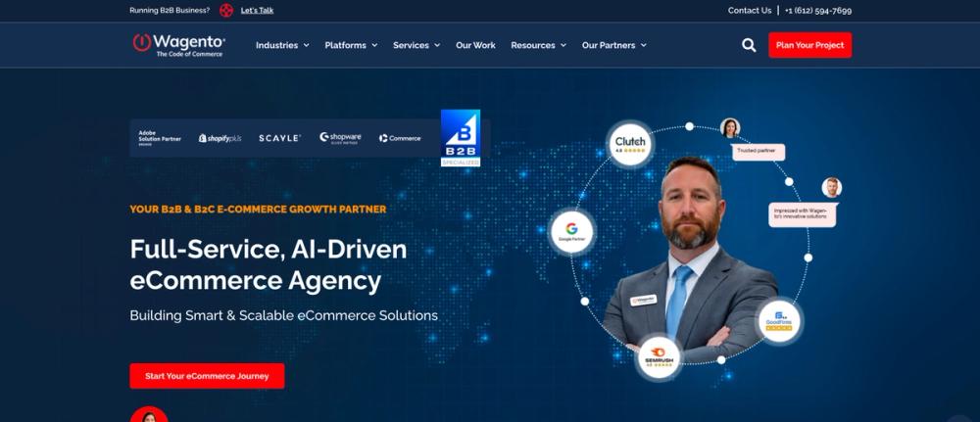Click the Commerce partner logo
This screenshot has width=980, height=422.
400,138
